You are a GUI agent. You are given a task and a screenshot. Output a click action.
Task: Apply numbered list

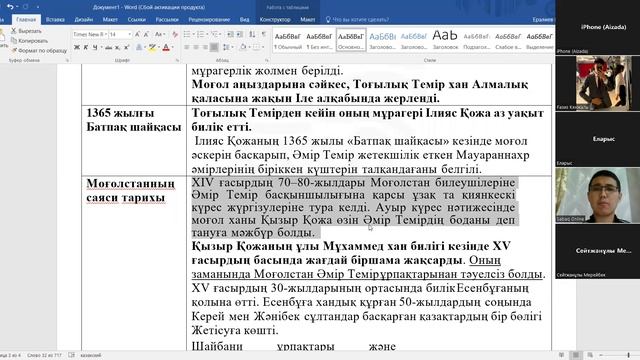point(200,34)
